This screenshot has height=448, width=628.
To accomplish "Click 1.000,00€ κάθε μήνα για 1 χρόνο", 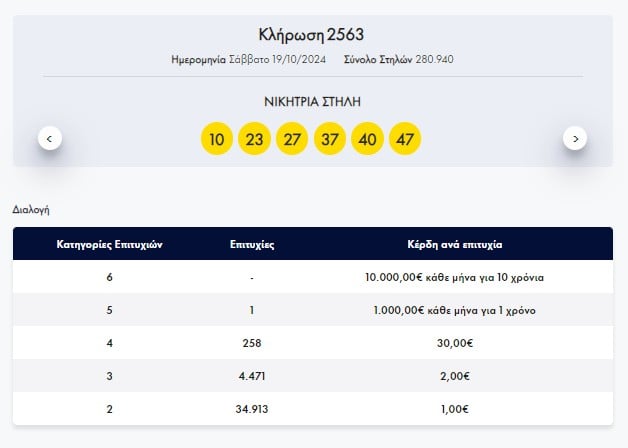I will (x=455, y=310).
